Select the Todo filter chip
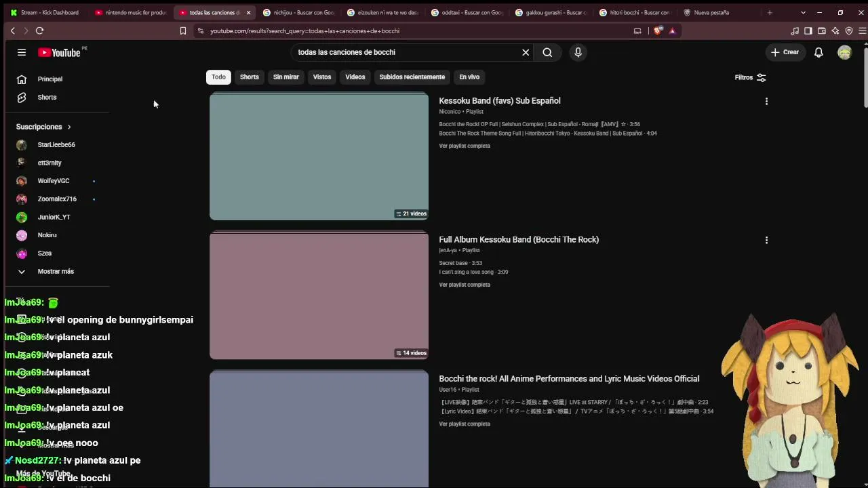 (x=218, y=77)
